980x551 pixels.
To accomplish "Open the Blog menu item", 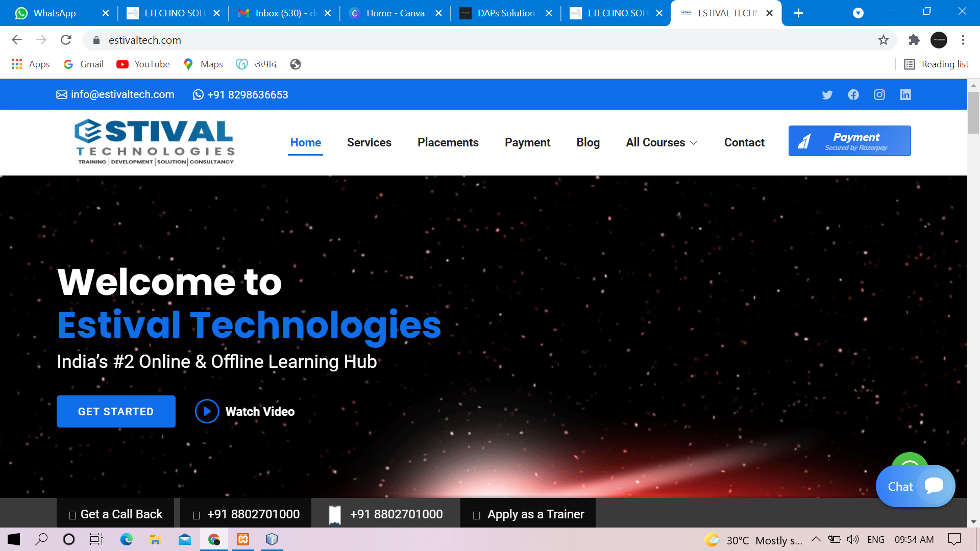I will click(x=588, y=143).
